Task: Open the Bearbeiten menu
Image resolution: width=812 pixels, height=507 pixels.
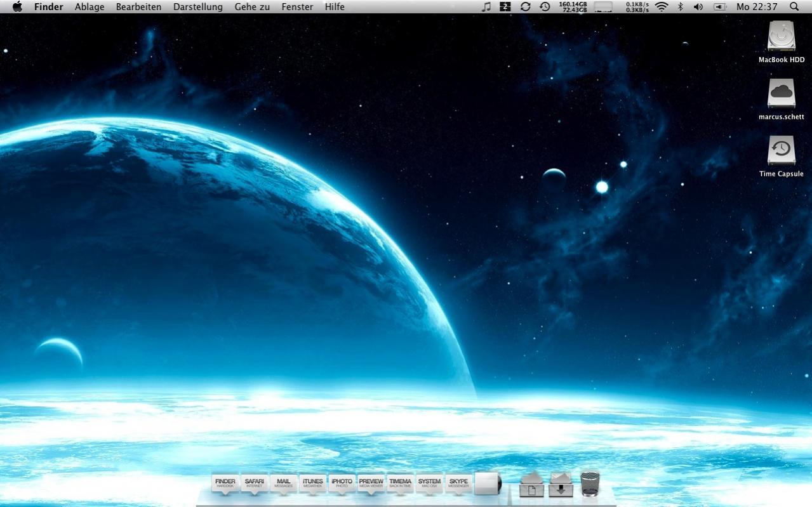Action: pyautogui.click(x=138, y=7)
